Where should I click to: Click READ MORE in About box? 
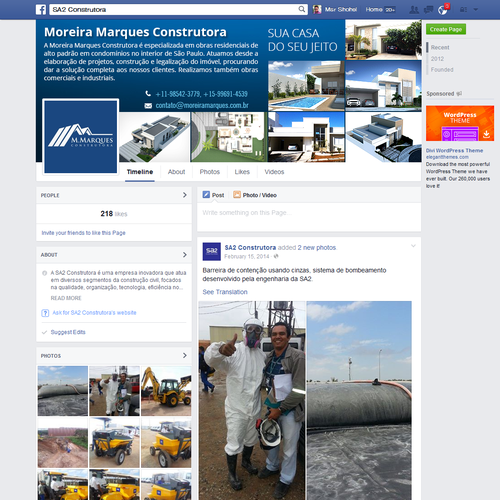pos(66,298)
